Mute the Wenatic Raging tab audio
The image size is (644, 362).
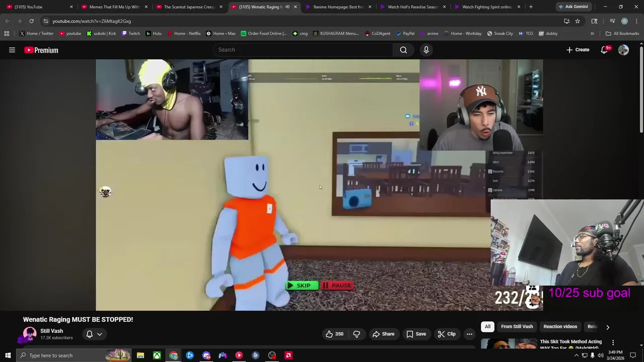(287, 7)
